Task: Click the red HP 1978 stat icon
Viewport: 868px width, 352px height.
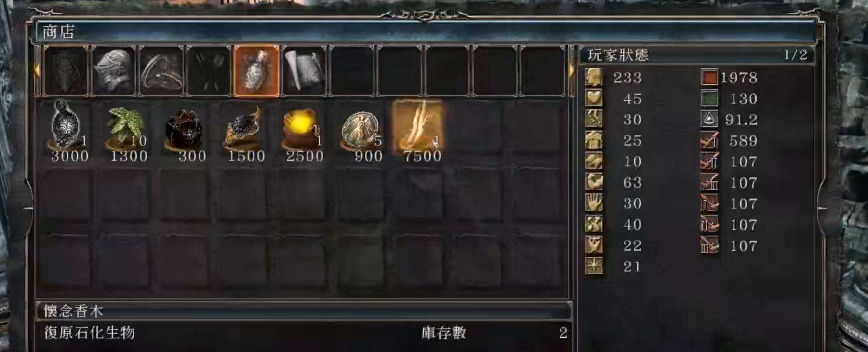Action: (x=709, y=78)
